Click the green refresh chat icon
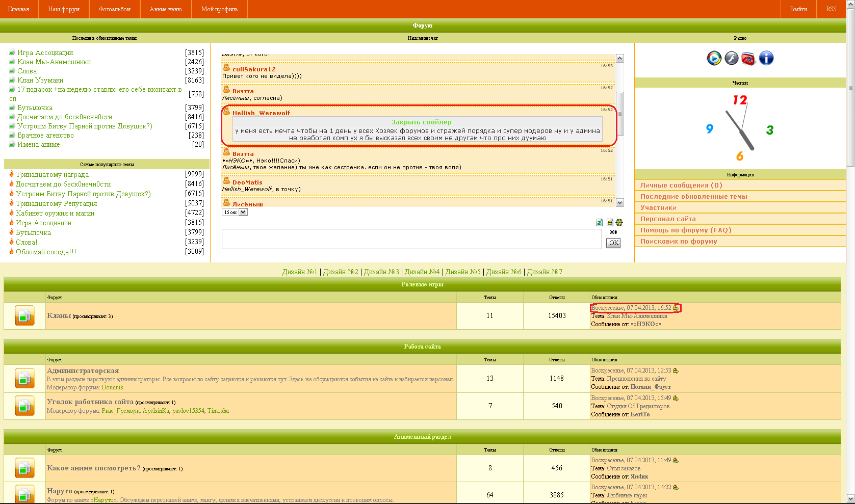Image resolution: width=855 pixels, height=504 pixels. click(600, 223)
